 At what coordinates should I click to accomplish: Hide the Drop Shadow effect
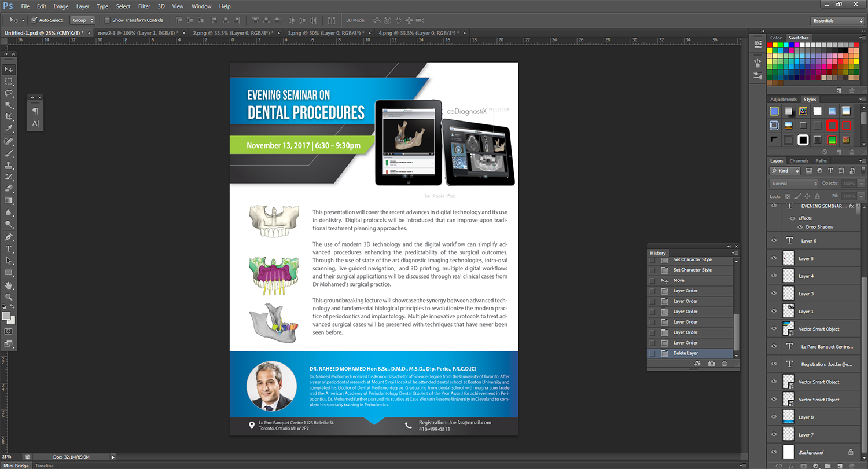(801, 227)
